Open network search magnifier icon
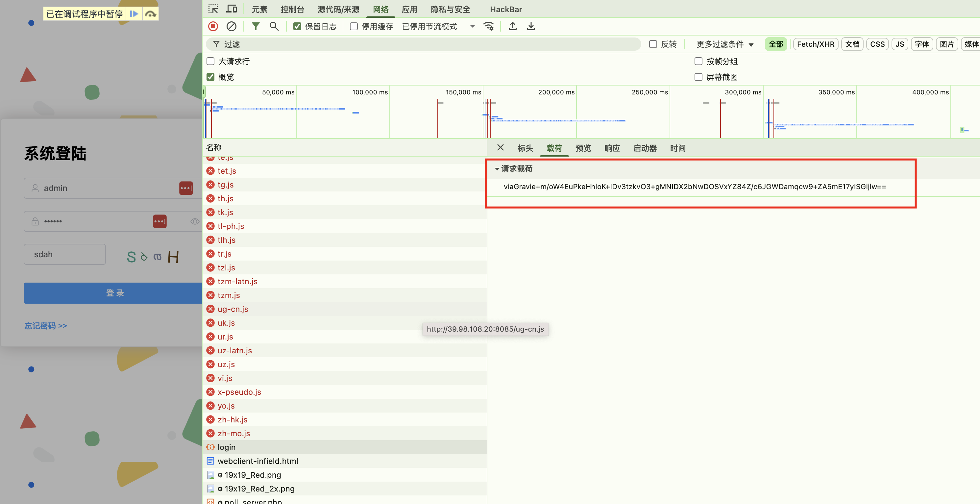The image size is (980, 504). tap(274, 26)
